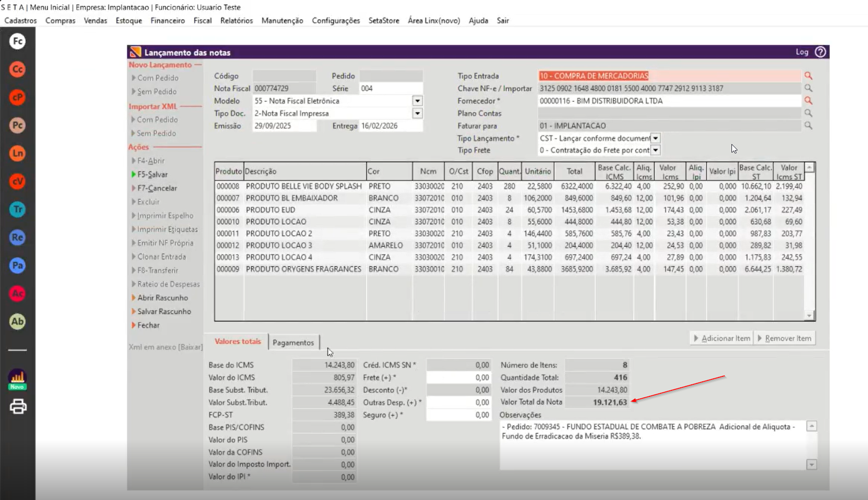Click the Adicionar Item button

pos(722,338)
